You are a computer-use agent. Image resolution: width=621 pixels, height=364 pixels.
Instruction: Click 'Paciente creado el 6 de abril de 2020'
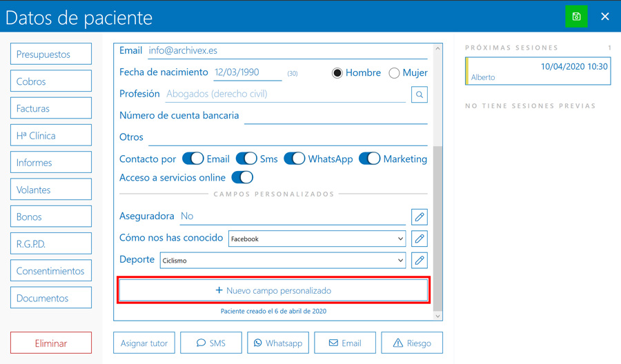274,311
